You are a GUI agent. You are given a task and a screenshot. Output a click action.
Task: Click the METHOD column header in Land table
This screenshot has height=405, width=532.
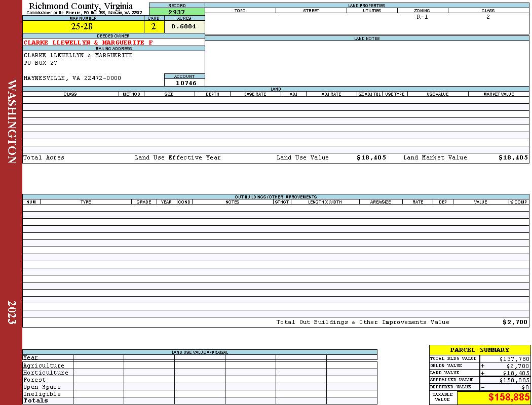[x=131, y=94]
